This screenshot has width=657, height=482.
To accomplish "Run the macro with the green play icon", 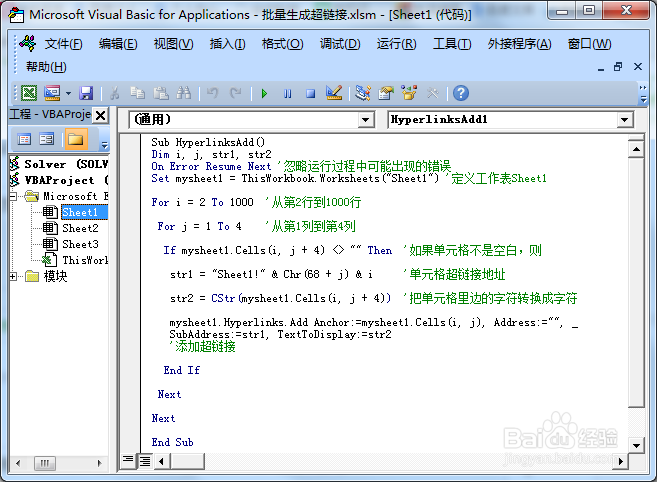I will coord(264,93).
